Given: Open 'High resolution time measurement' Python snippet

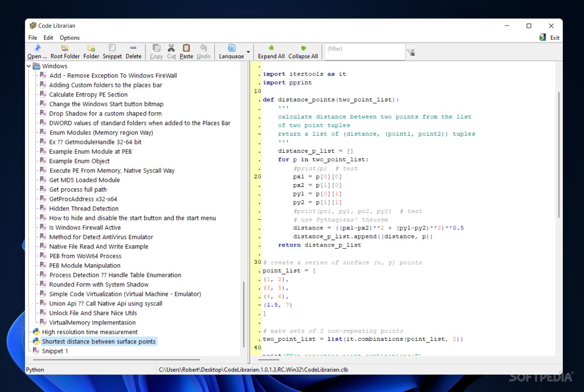Looking at the screenshot, I should point(90,332).
